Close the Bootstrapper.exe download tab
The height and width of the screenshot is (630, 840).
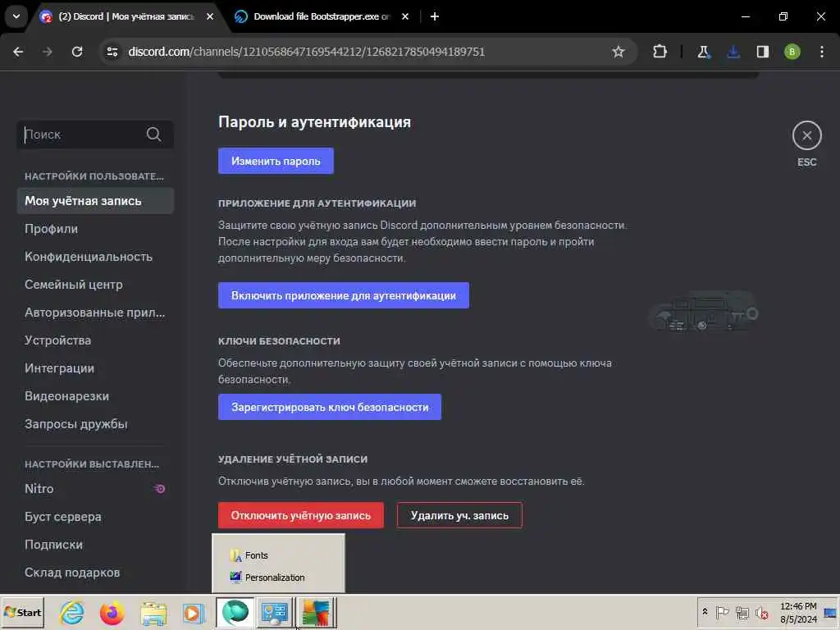pos(405,16)
